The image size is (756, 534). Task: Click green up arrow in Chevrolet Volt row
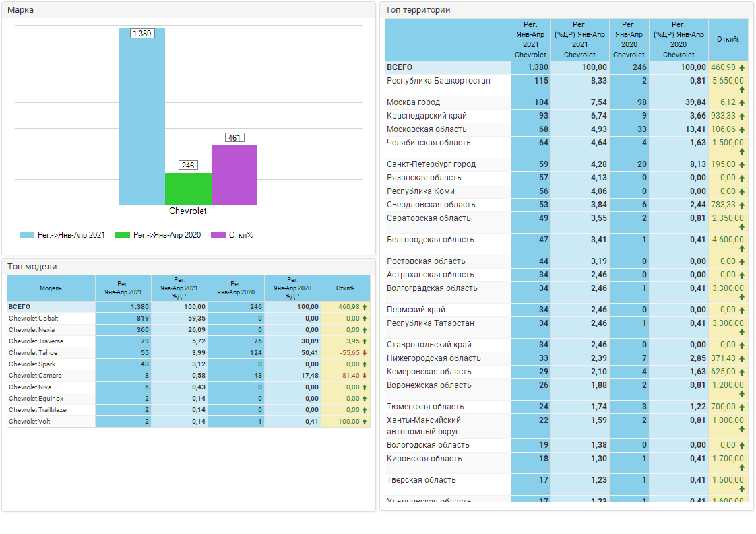365,422
